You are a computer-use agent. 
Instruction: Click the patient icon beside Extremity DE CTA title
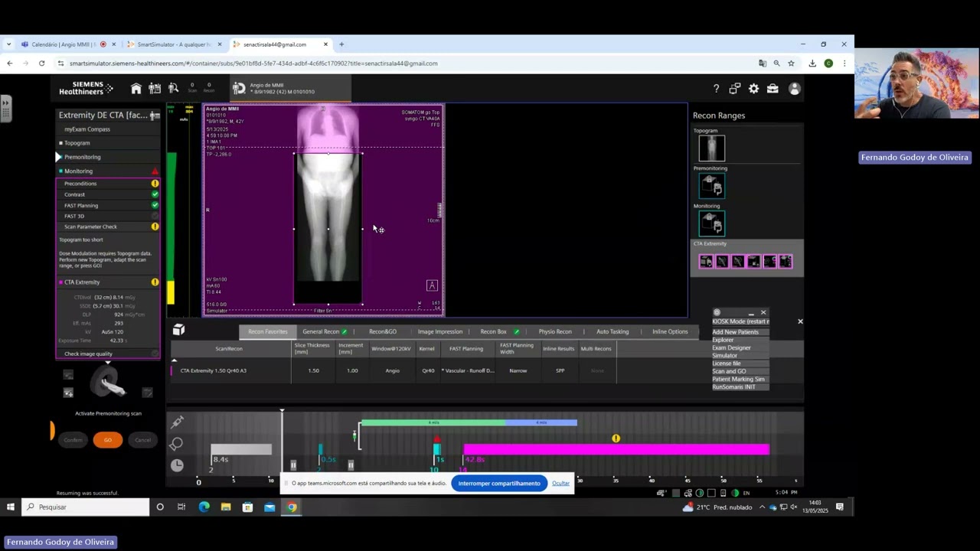(x=155, y=116)
